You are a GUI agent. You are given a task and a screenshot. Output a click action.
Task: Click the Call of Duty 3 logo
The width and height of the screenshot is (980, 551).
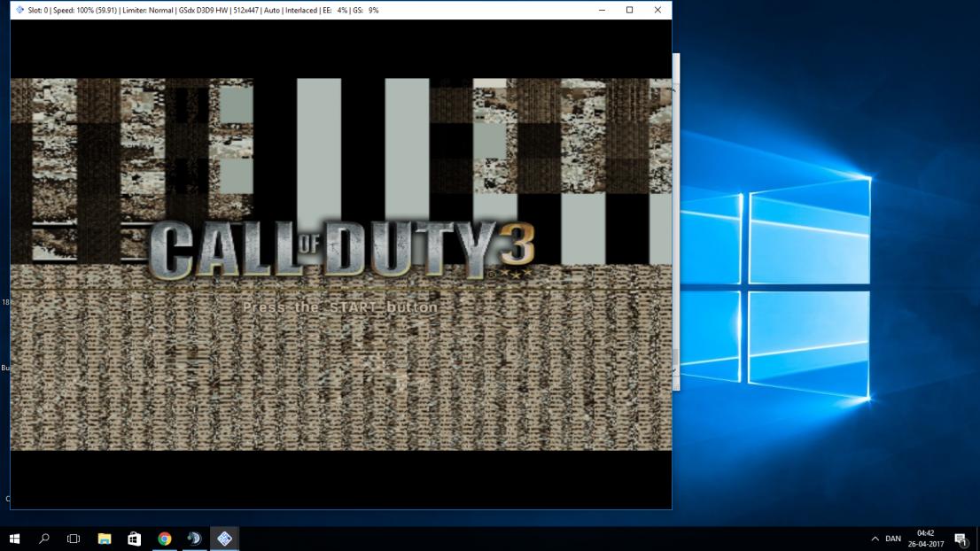[342, 249]
